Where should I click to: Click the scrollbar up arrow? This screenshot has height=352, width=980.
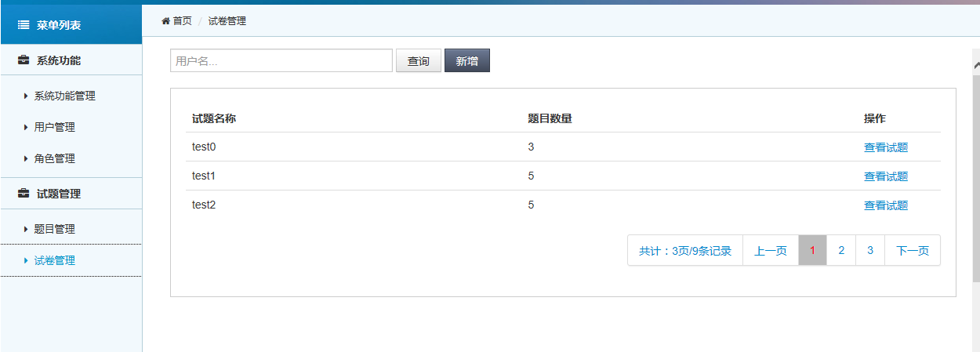[976, 66]
